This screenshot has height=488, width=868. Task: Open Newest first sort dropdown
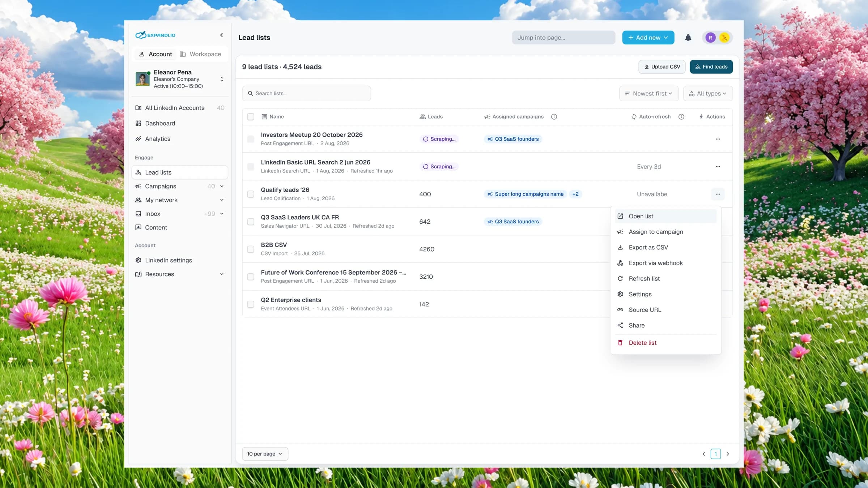pyautogui.click(x=648, y=93)
